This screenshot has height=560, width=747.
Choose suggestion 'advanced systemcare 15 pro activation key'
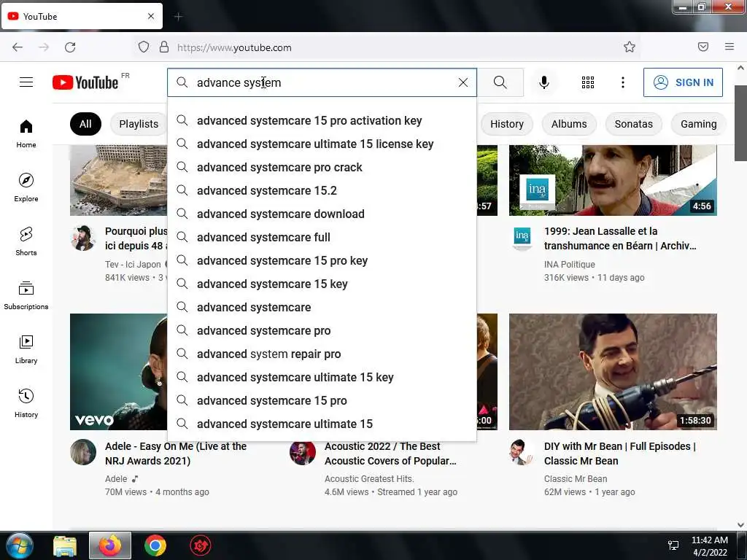[x=322, y=120]
